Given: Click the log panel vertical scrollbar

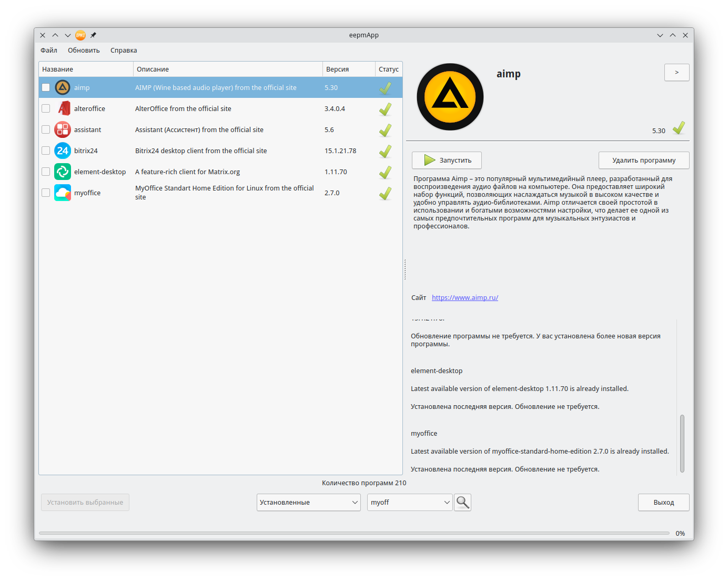Looking at the screenshot, I should (682, 444).
